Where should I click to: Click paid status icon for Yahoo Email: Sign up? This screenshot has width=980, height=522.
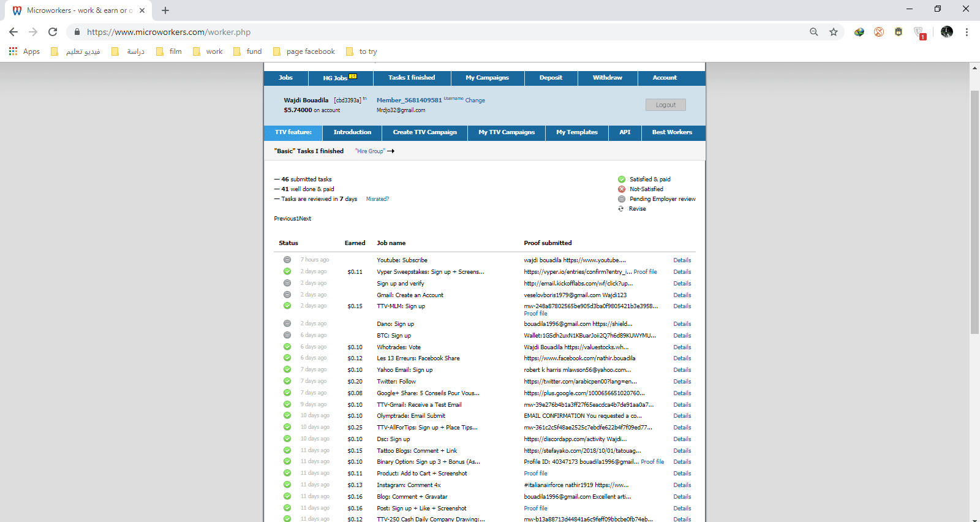287,369
